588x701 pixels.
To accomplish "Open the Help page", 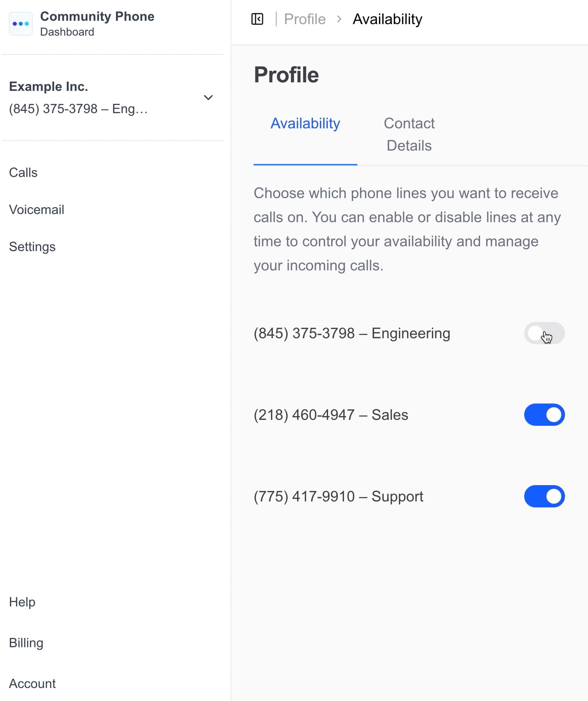I will tap(22, 602).
